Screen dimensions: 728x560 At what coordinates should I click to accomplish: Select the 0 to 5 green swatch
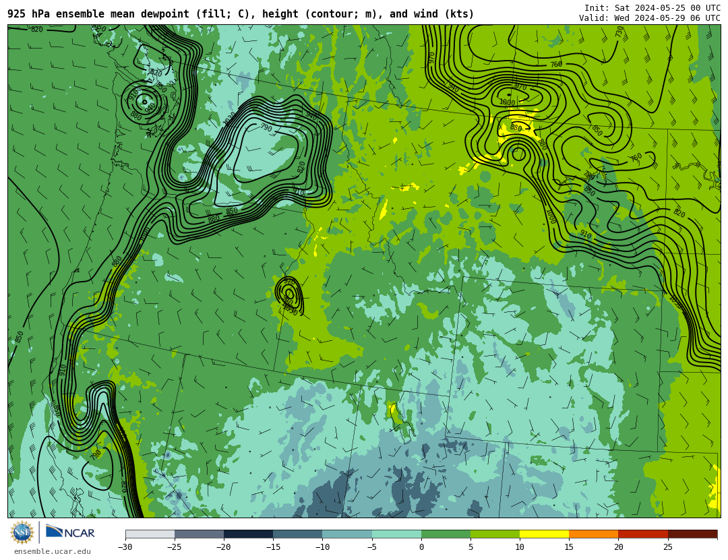click(x=446, y=534)
